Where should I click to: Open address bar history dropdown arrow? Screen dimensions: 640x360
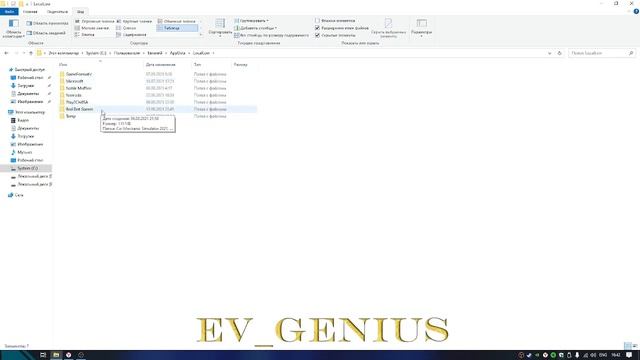coord(549,53)
